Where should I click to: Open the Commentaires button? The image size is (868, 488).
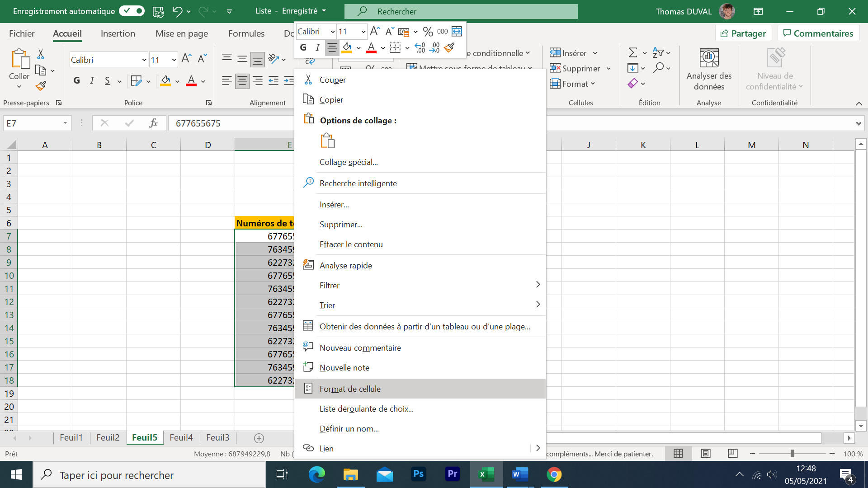pyautogui.click(x=818, y=33)
